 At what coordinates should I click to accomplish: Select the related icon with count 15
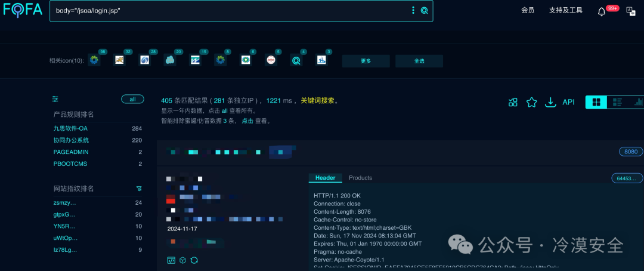tap(195, 60)
